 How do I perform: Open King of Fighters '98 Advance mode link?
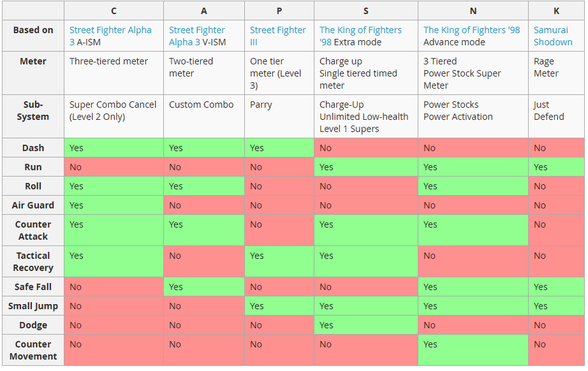point(471,30)
